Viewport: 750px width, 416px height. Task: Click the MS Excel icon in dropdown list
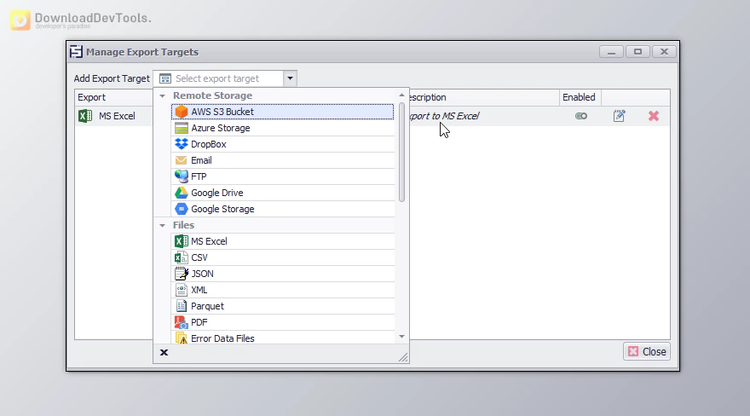[x=181, y=241]
